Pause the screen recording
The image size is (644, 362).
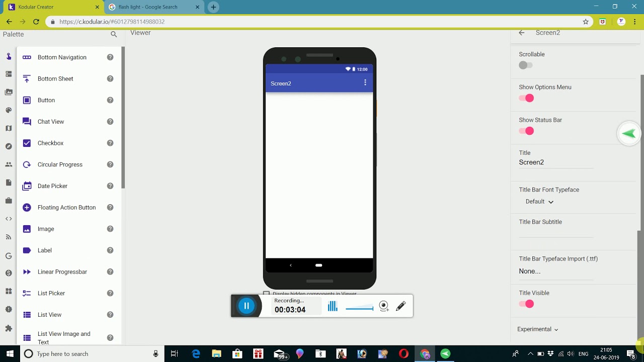click(x=247, y=306)
